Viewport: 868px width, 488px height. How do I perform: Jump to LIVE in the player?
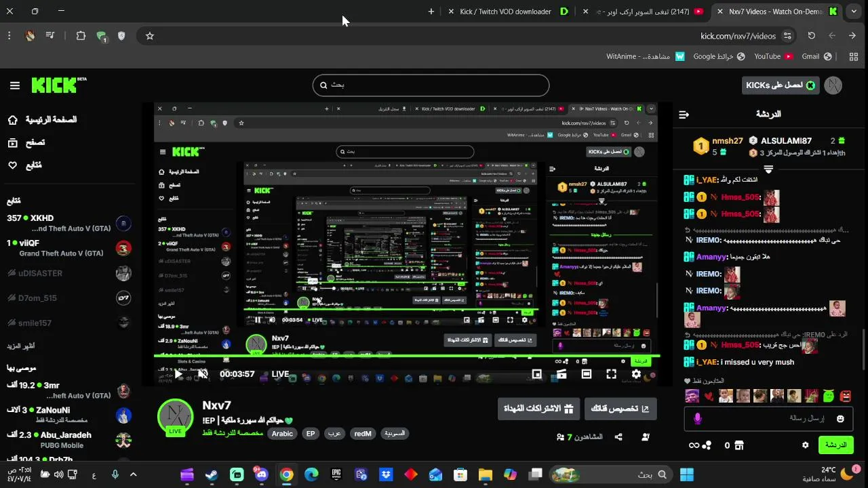(x=280, y=374)
